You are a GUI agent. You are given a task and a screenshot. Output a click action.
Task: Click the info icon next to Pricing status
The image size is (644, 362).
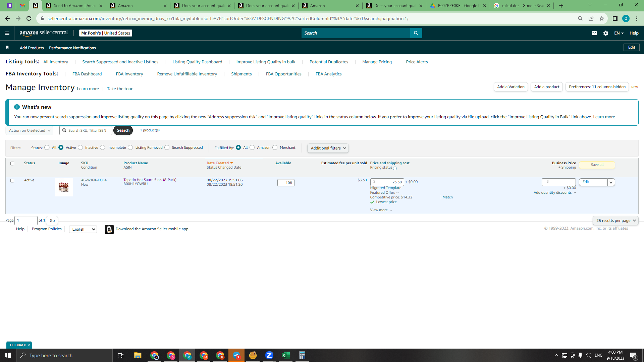point(395,168)
